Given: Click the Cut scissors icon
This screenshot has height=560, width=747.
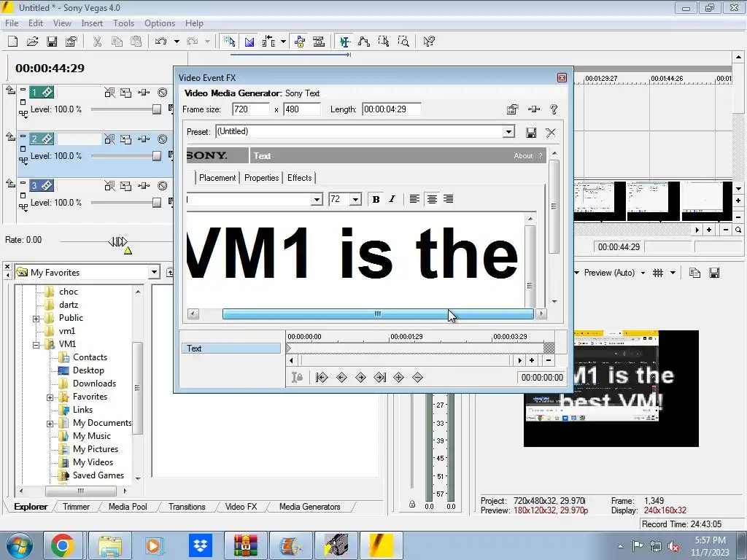Looking at the screenshot, I should tap(97, 42).
